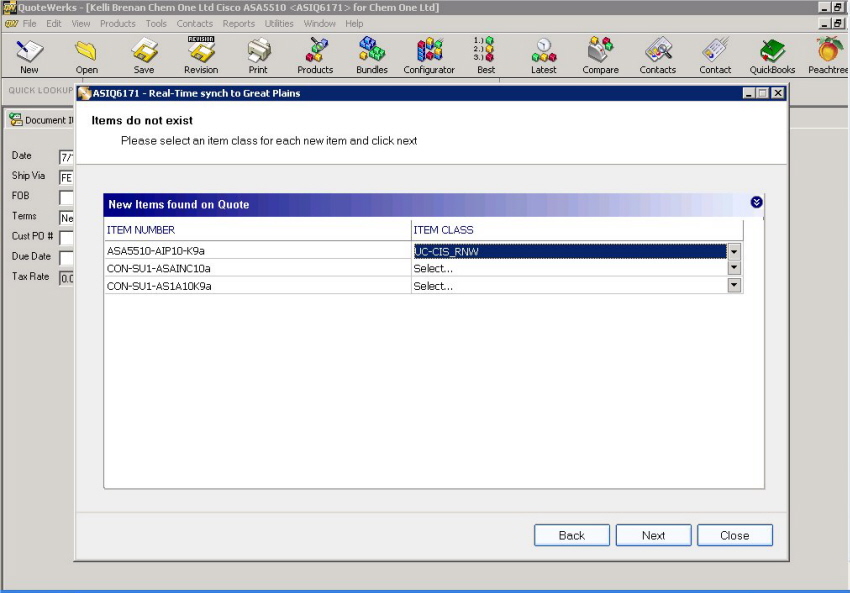Image resolution: width=850 pixels, height=593 pixels.
Task: Click the Close button in the dialog
Action: 735,536
